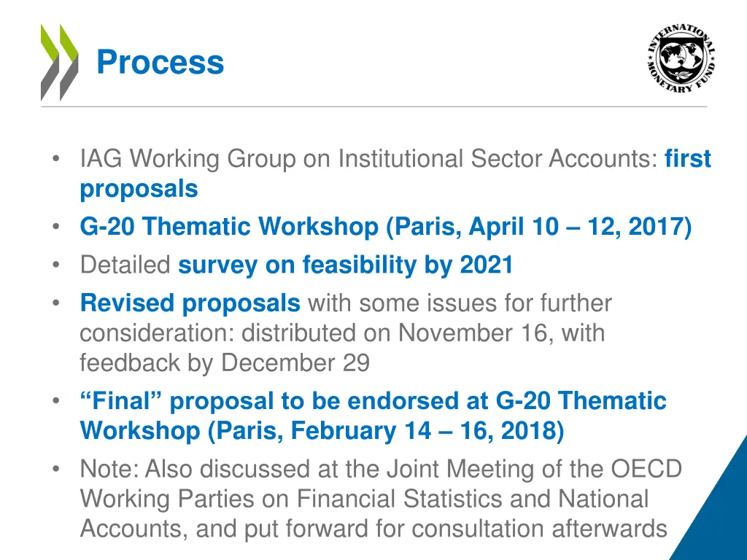Click the word 'Detailed' in the third bullet
Screen dimensions: 747x560
point(125,265)
